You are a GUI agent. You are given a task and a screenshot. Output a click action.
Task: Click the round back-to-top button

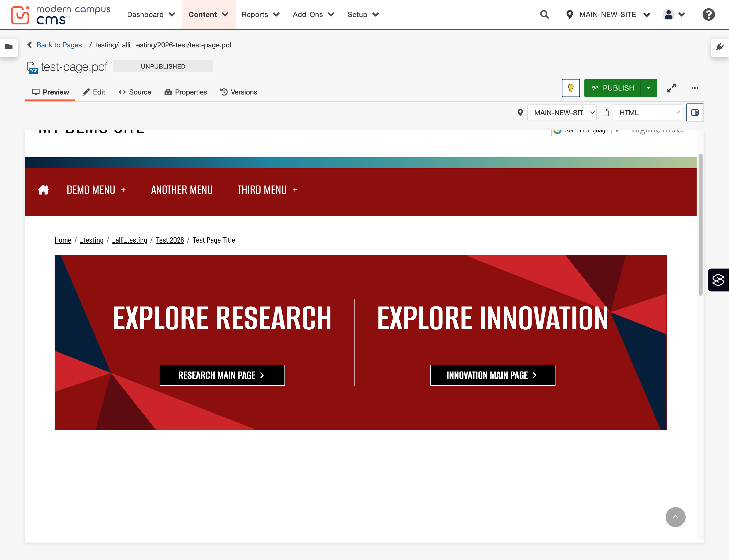point(675,517)
